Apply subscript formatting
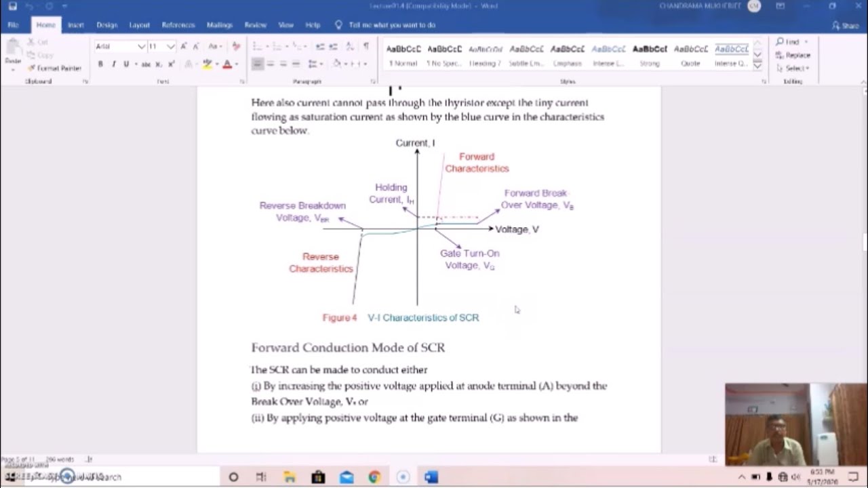Screen dimensions: 868x488 click(159, 64)
